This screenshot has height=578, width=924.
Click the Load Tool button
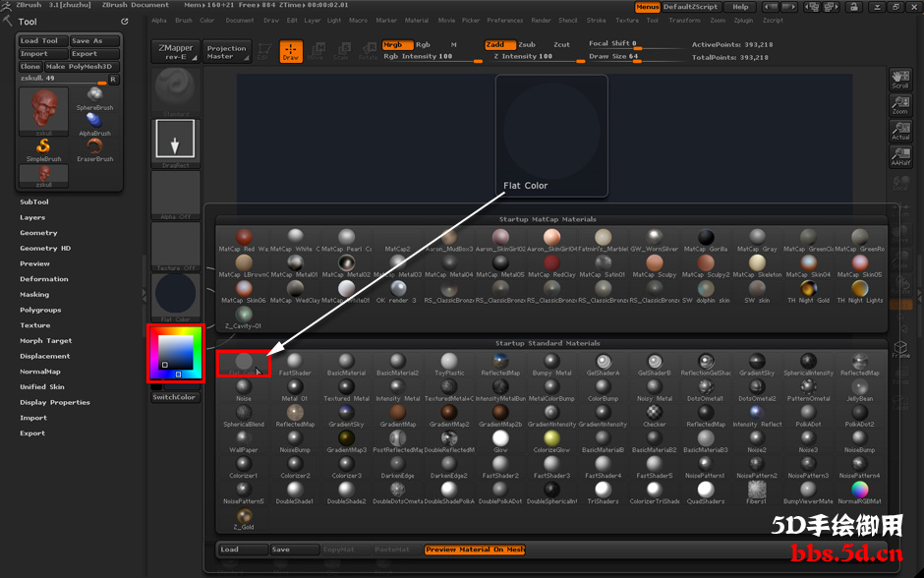click(42, 41)
